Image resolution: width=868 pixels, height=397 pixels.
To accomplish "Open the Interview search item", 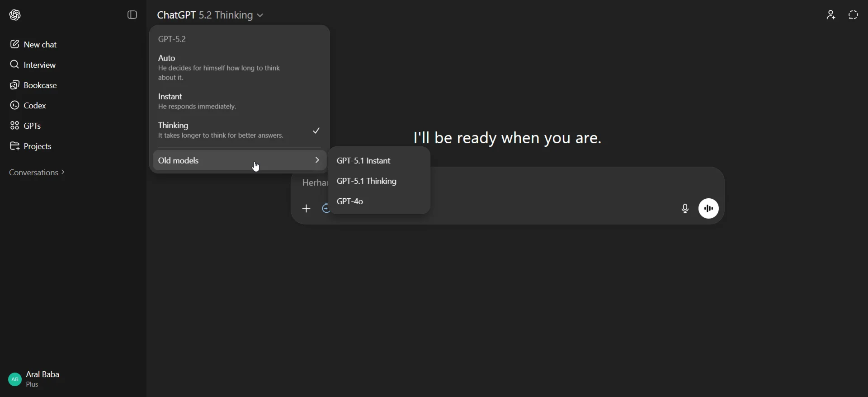I will point(33,65).
